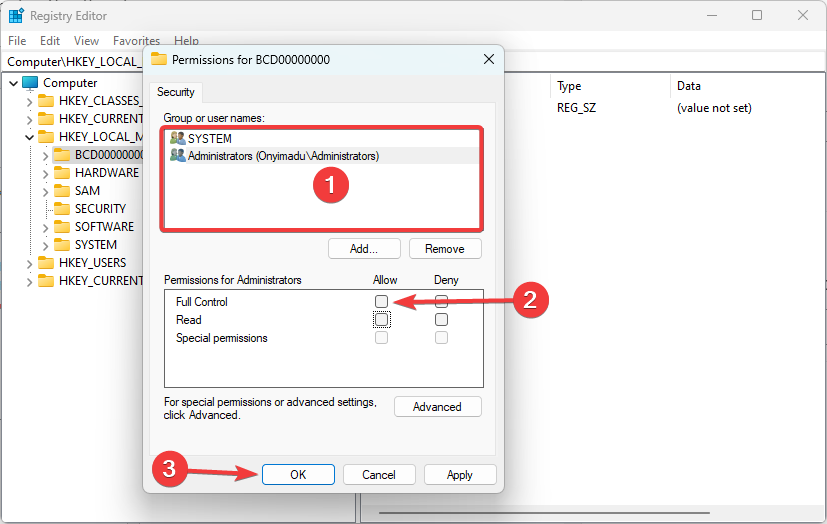Viewport: 827px width, 524px height.
Task: Open the Favorites menu
Action: tap(136, 41)
